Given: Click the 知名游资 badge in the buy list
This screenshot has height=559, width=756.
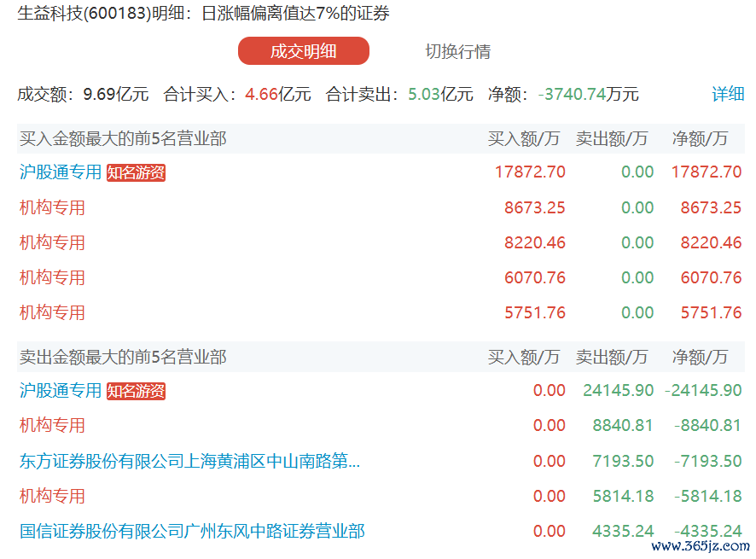Looking at the screenshot, I should click(136, 172).
